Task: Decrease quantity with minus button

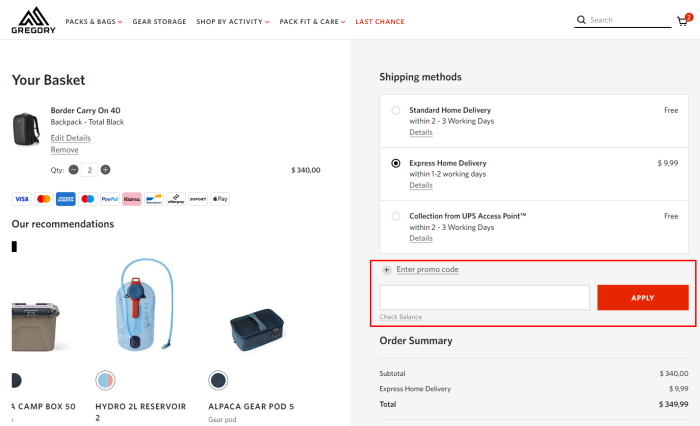Action: pos(74,170)
